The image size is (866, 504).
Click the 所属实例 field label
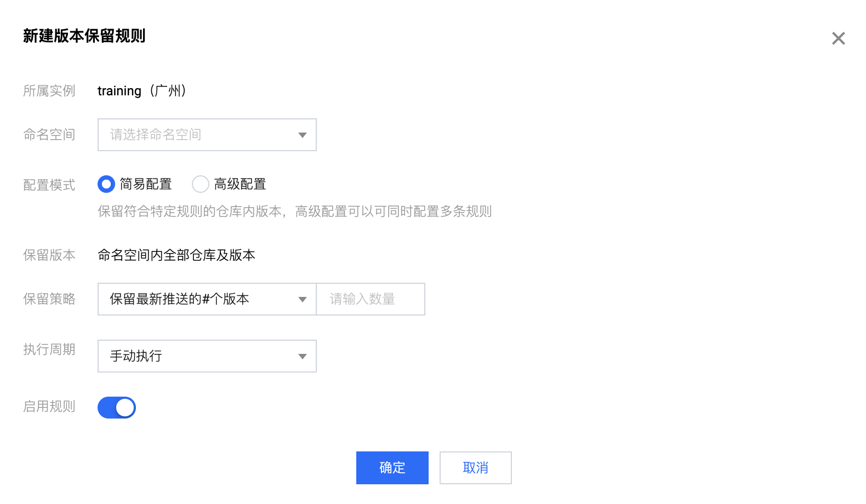point(49,91)
